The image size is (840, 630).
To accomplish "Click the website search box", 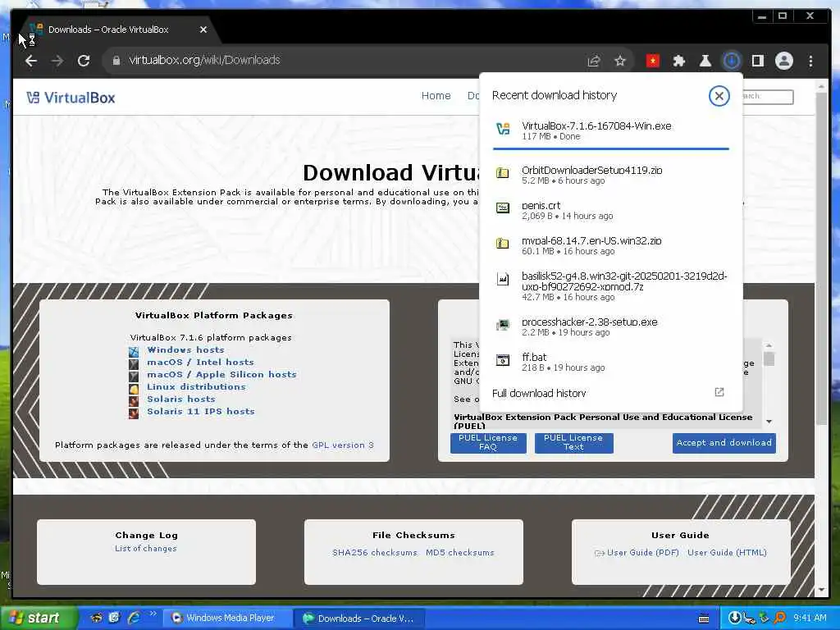I will [766, 97].
